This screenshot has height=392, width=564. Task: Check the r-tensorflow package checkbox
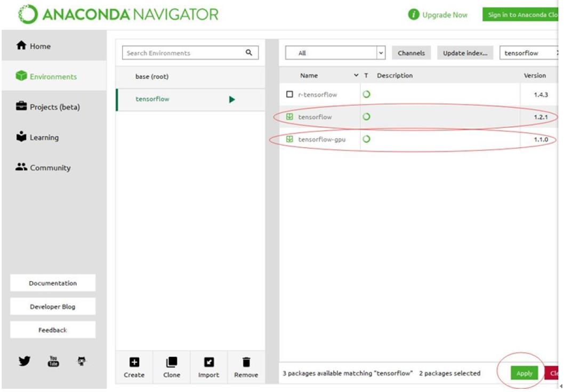(289, 94)
